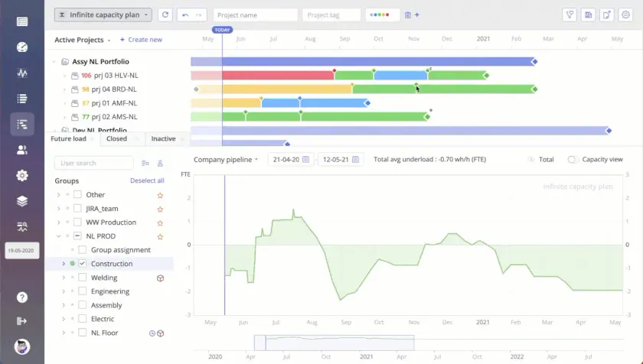Click the refresh button next to plan selector
This screenshot has height=364, width=643.
point(165,15)
